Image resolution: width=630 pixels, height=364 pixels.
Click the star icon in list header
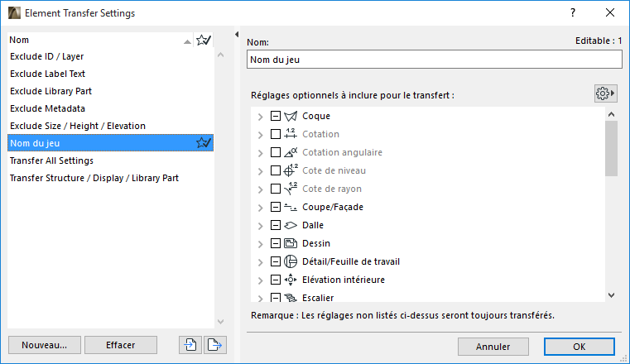pyautogui.click(x=203, y=39)
